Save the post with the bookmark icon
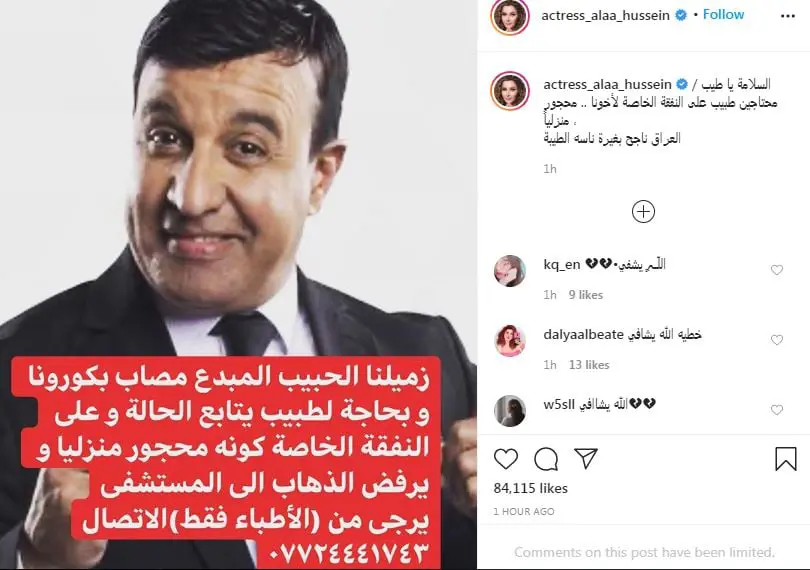The width and height of the screenshot is (810, 570). click(786, 458)
